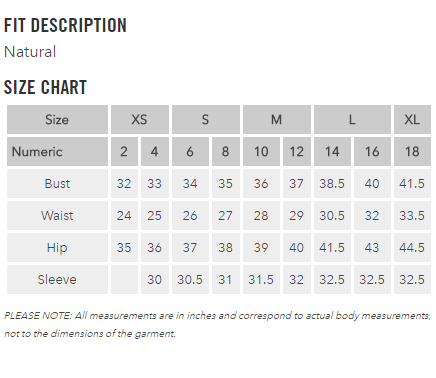This screenshot has width=436, height=378.
Task: Select the S size column header
Action: coord(206,119)
